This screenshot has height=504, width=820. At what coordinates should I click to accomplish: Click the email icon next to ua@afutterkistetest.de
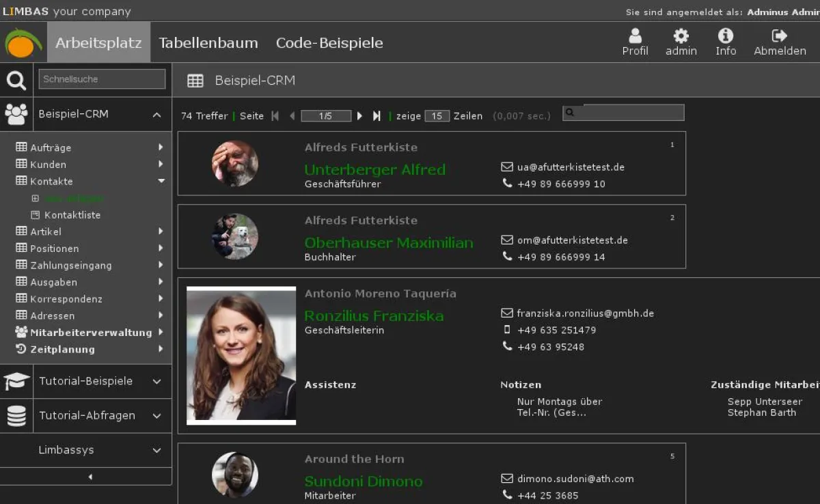(x=506, y=166)
